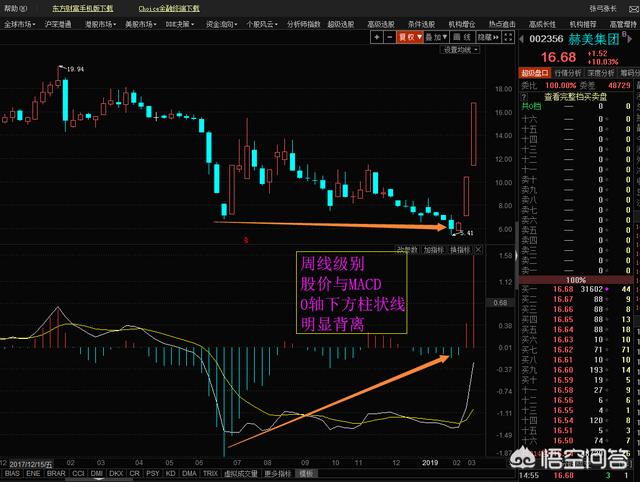Click the 换指标 change indicator button

tap(460, 250)
